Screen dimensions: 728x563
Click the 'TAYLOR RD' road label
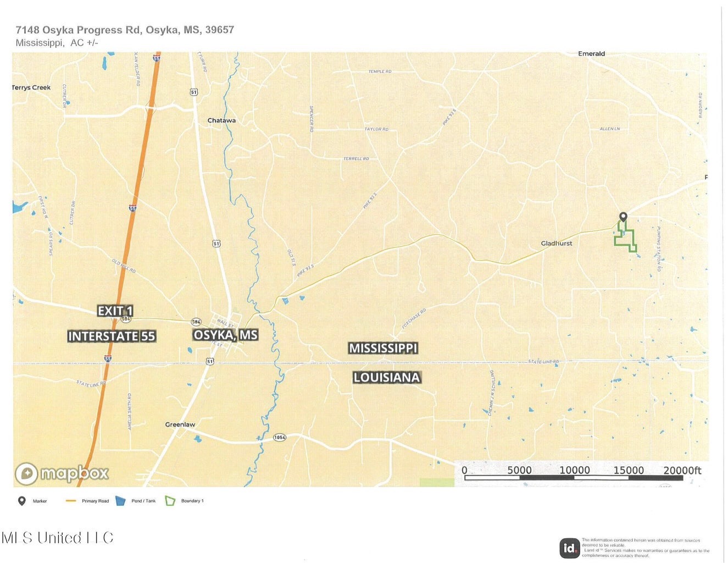376,129
